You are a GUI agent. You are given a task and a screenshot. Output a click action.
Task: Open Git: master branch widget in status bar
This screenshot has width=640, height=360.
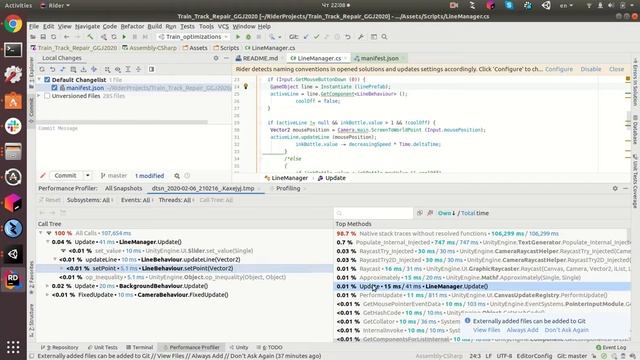[572, 356]
